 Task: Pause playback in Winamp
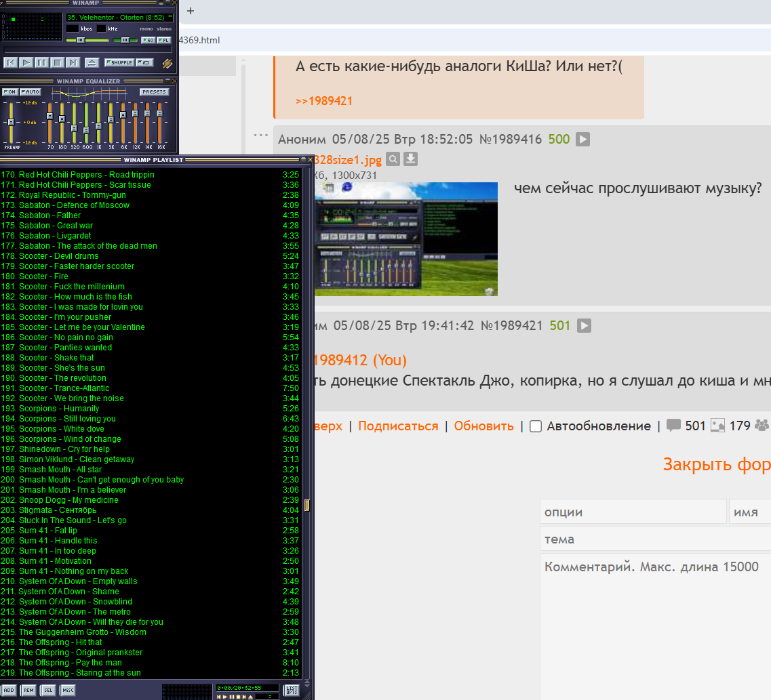[x=42, y=62]
